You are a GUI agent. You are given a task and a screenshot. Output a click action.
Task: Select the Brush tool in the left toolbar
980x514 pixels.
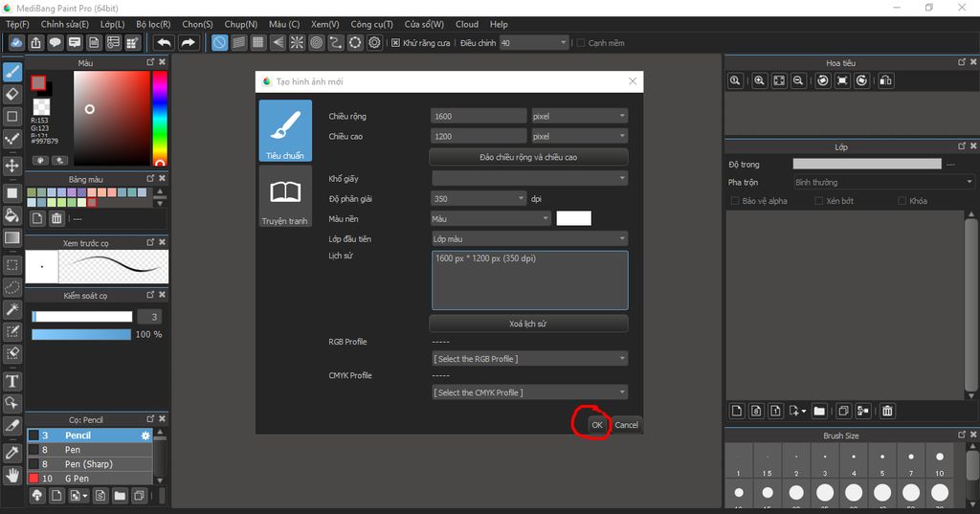[x=11, y=73]
